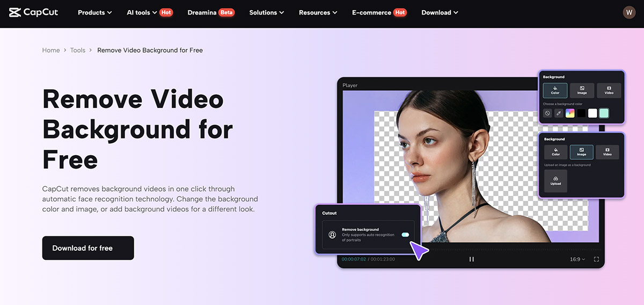This screenshot has width=644, height=305.
Task: Expand the Products dropdown menu
Action: tap(94, 12)
